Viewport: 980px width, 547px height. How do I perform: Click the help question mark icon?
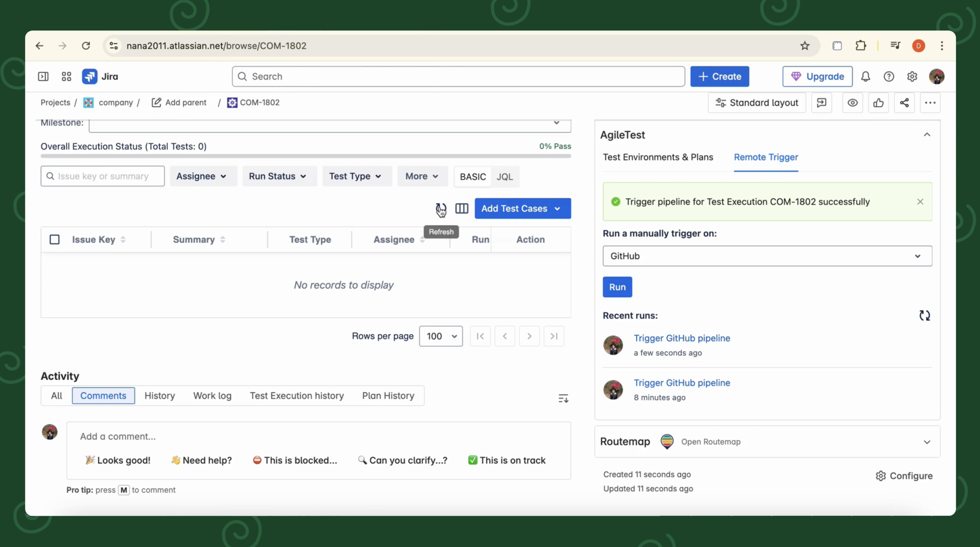889,76
